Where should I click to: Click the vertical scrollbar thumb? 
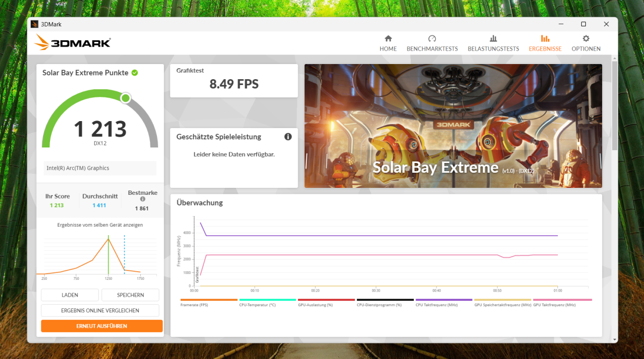pos(614,106)
